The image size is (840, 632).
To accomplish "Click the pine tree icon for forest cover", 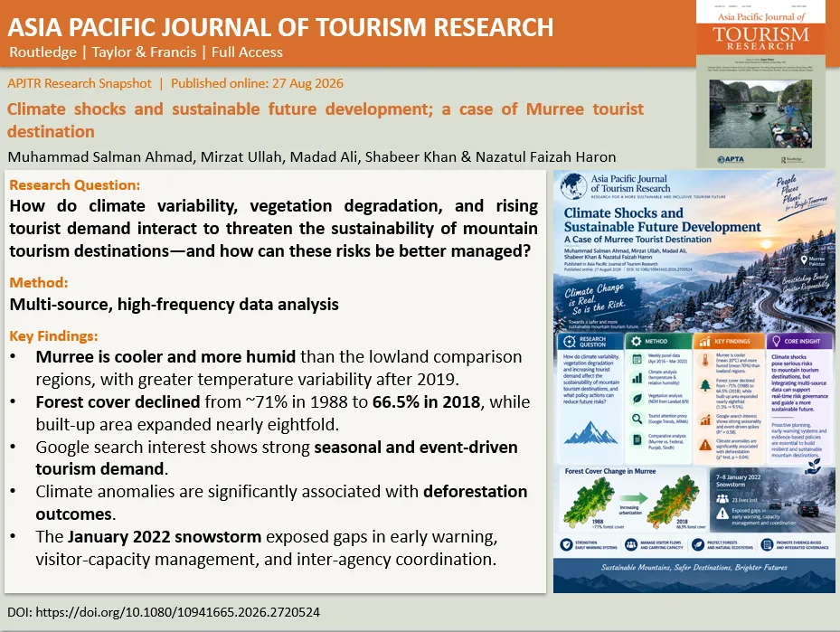I will click(705, 384).
